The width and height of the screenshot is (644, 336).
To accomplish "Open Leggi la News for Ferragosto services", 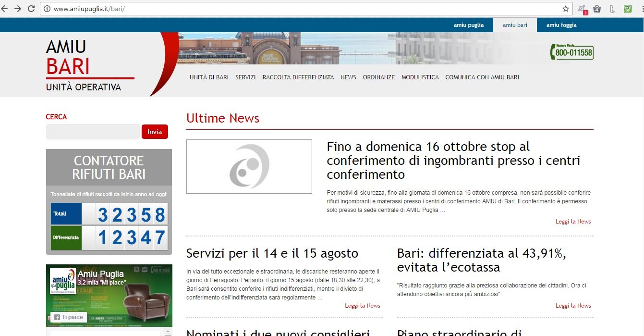I will (362, 306).
